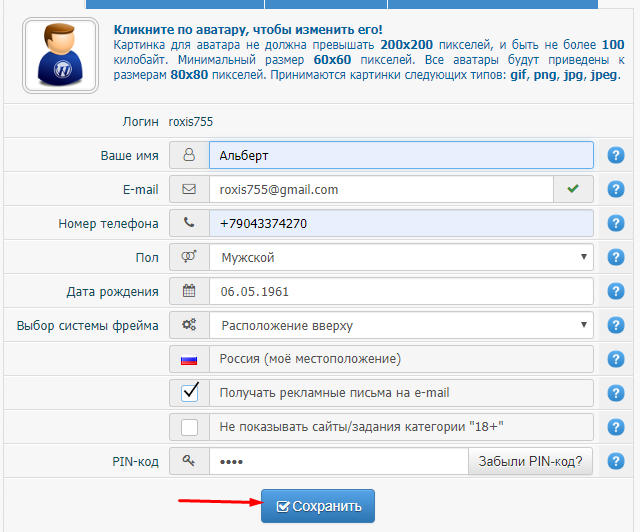Viewport: 640px width, 532px height.
Task: Click the Ваше имя label
Action: tap(129, 156)
